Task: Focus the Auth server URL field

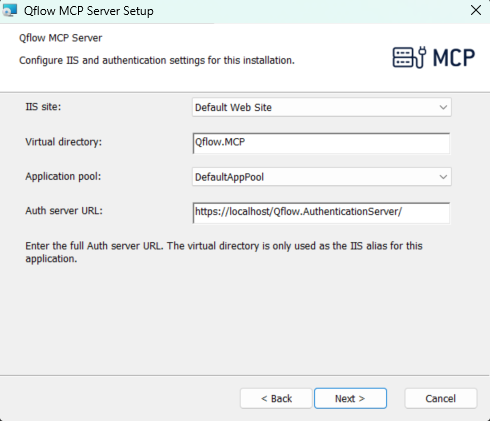Action: [321, 213]
